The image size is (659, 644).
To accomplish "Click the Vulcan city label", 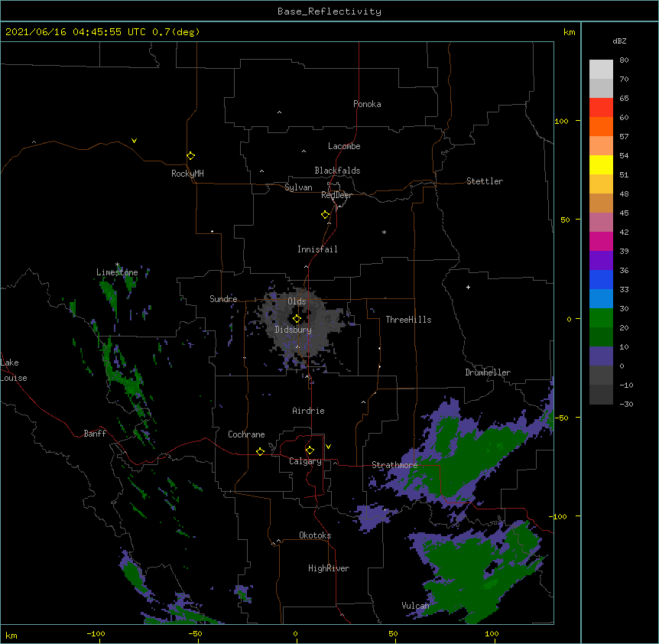I will click(415, 606).
